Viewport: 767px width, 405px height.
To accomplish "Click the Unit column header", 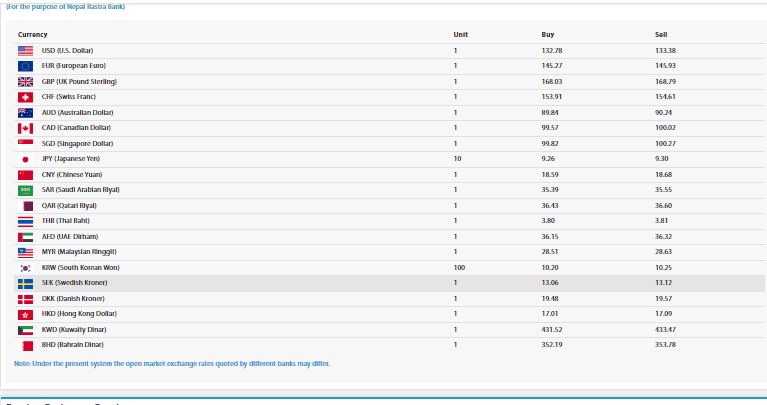I will [x=460, y=34].
